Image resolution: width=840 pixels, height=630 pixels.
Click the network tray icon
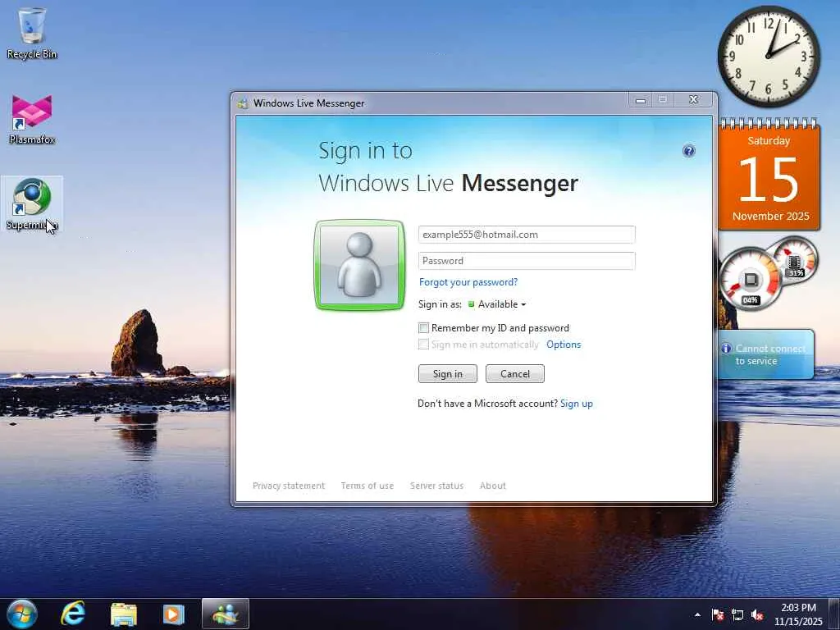pyautogui.click(x=737, y=614)
